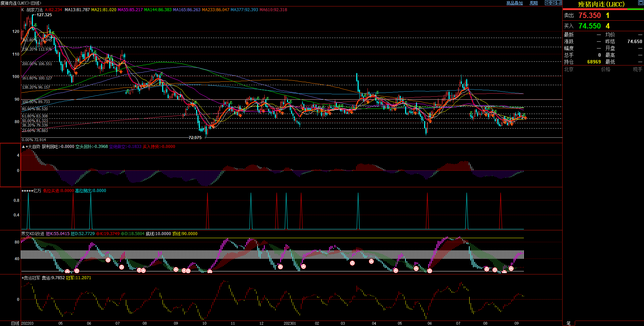Screen dimensions: 644x326
Task: Click the 笔 tab at bottom right
Action: [x=569, y=323]
